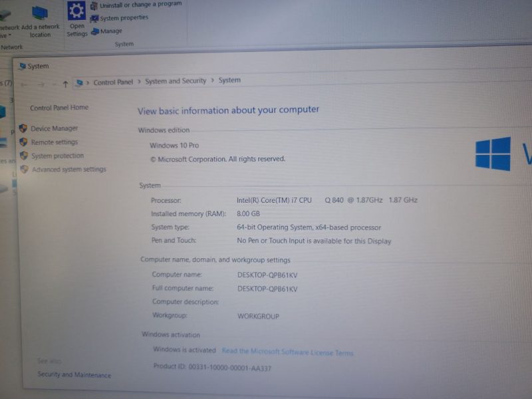
Task: Click the Manage computer icon
Action: tap(95, 31)
